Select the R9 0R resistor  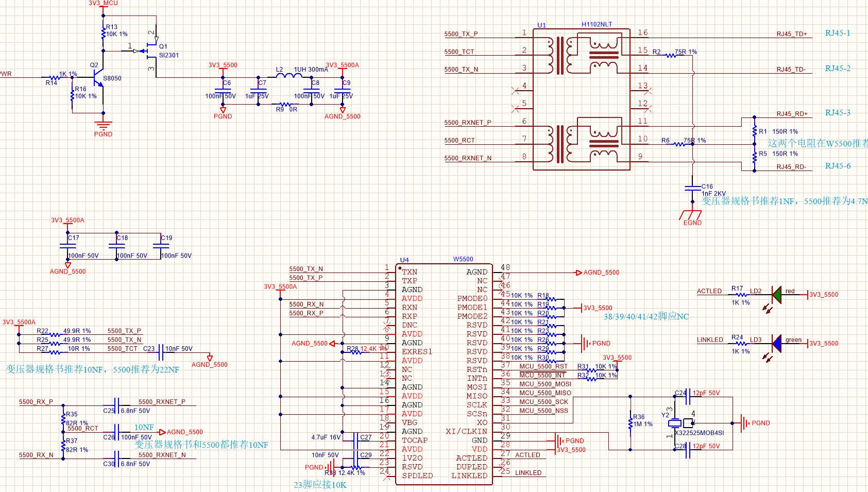pyautogui.click(x=284, y=105)
